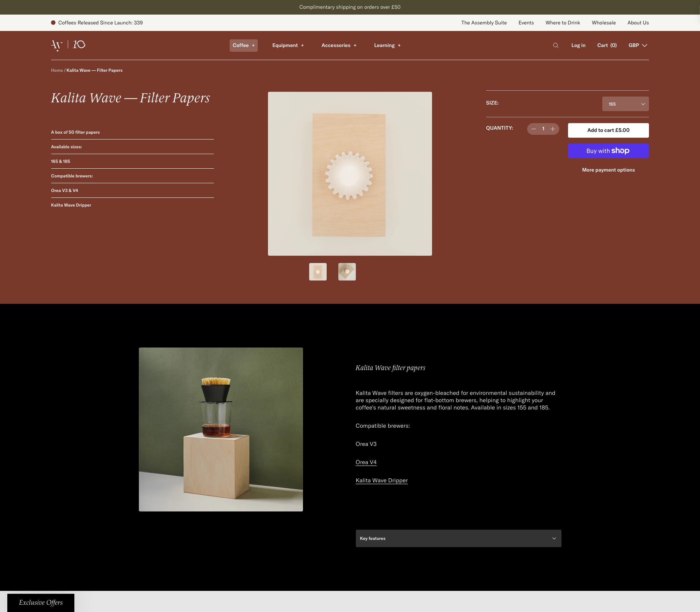Follow the Kalita Wave Dripper link
700x612 pixels.
[382, 480]
